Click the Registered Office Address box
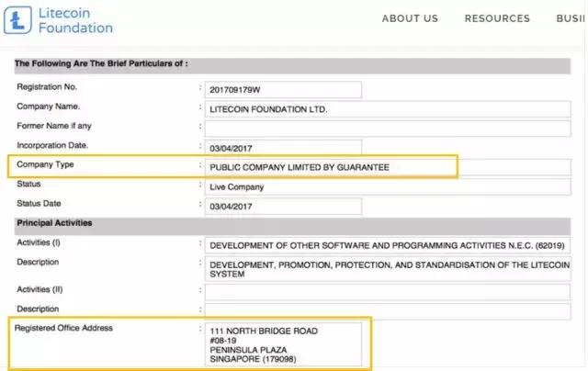Screen dimensions: 588x371 [x=285, y=345]
